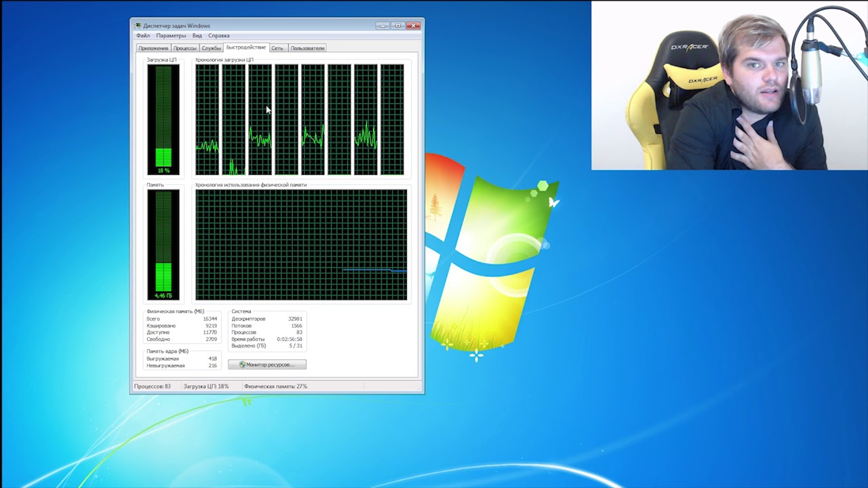
Task: Switch to the Пользователи tab
Action: pyautogui.click(x=307, y=48)
